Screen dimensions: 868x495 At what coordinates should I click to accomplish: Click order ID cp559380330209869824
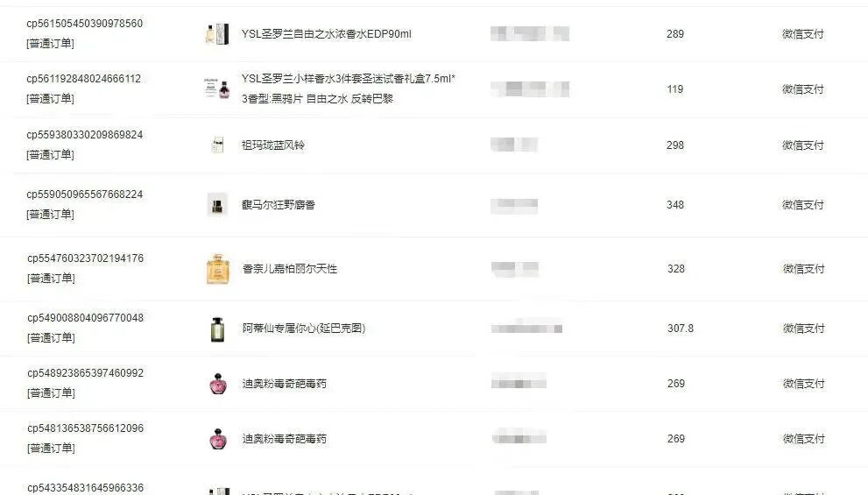[85, 135]
